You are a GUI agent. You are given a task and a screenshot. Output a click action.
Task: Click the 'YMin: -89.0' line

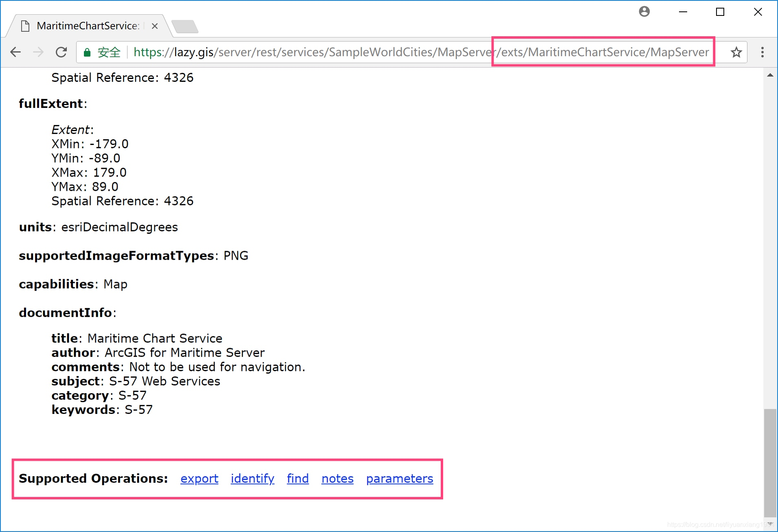(x=86, y=158)
